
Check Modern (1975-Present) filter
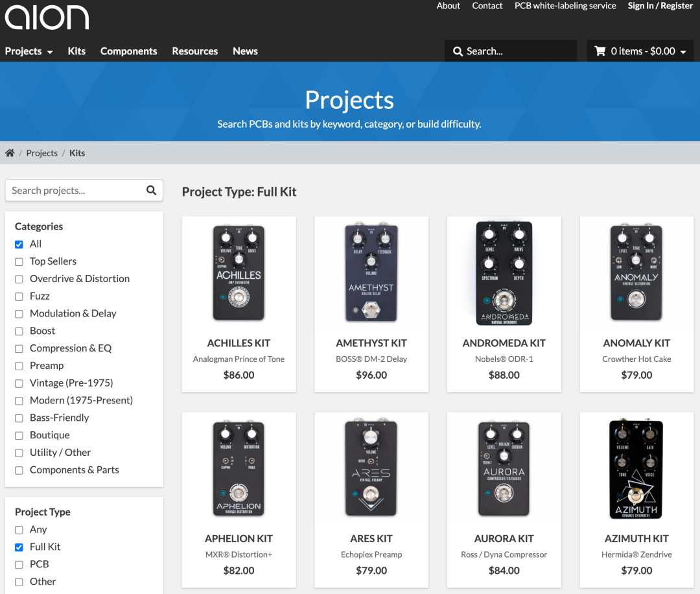(19, 401)
